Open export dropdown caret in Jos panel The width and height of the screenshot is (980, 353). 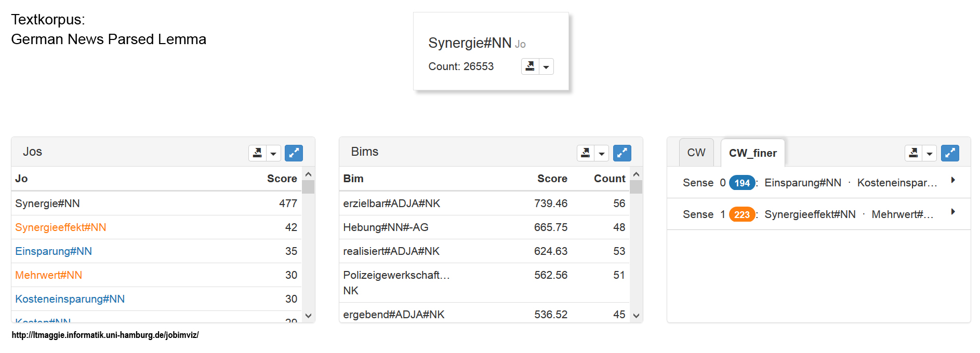click(273, 154)
